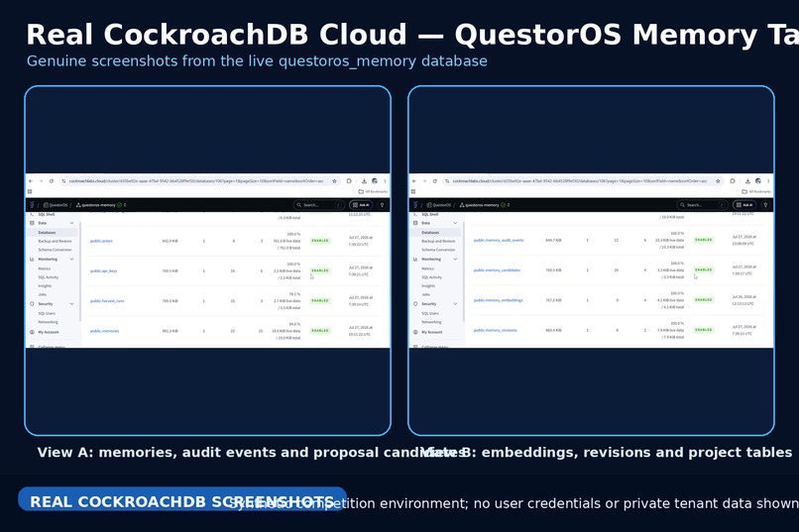Click the Real CockroachDB Screenshots badge
The image size is (799, 532).
point(182,499)
